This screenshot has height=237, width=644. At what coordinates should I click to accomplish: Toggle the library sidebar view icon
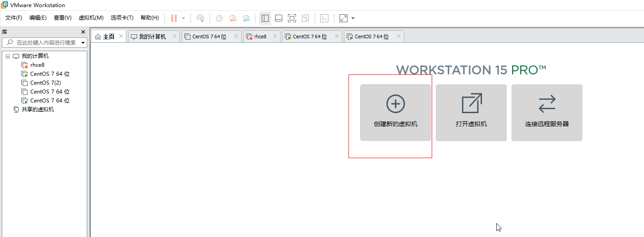(x=265, y=18)
